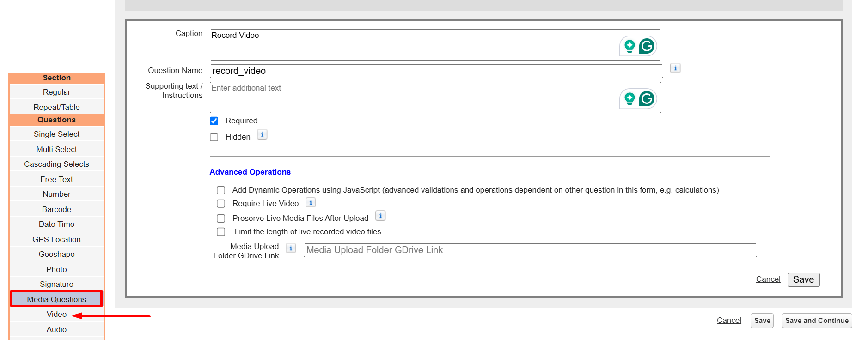Click the Section header in the sidebar
The image size is (868, 340).
[57, 78]
